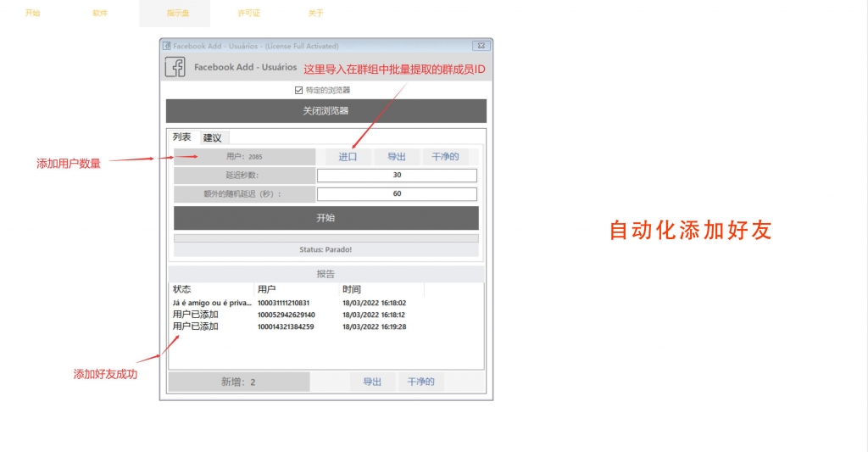Click the 延迟秒数 input field showing 30
The width and height of the screenshot is (868, 452).
[397, 175]
